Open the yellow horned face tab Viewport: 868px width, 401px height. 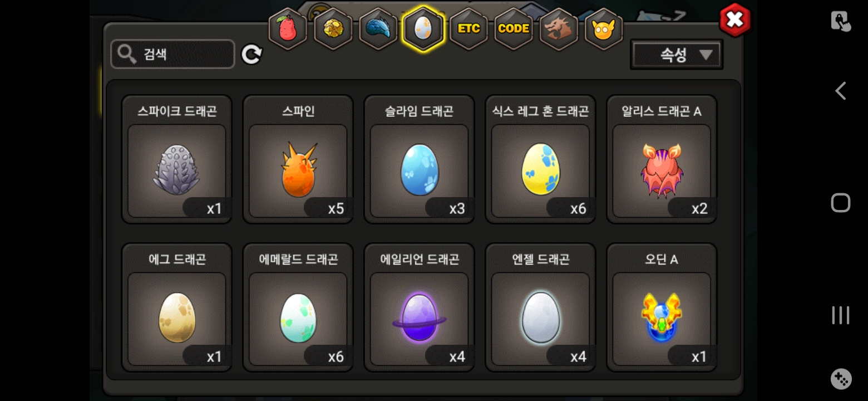coord(604,28)
